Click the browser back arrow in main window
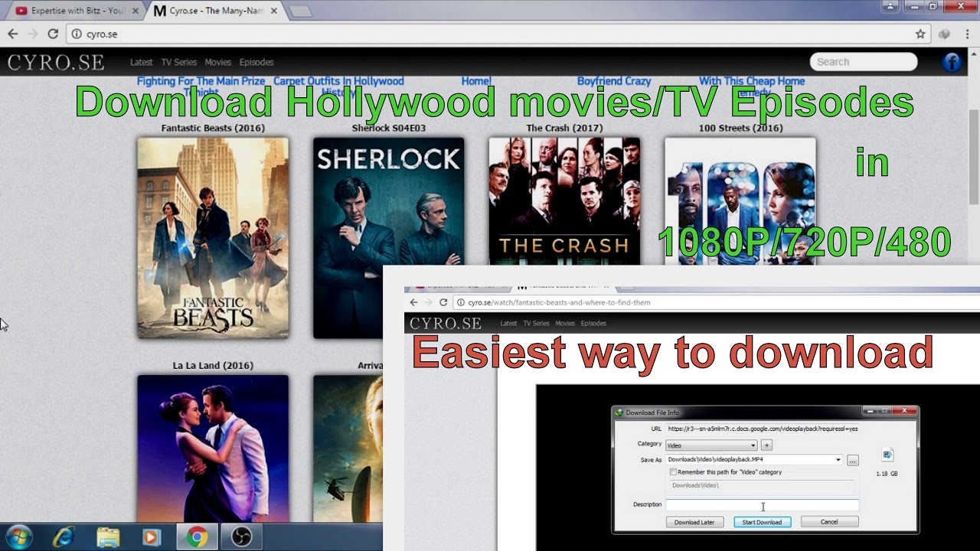 pos(12,34)
